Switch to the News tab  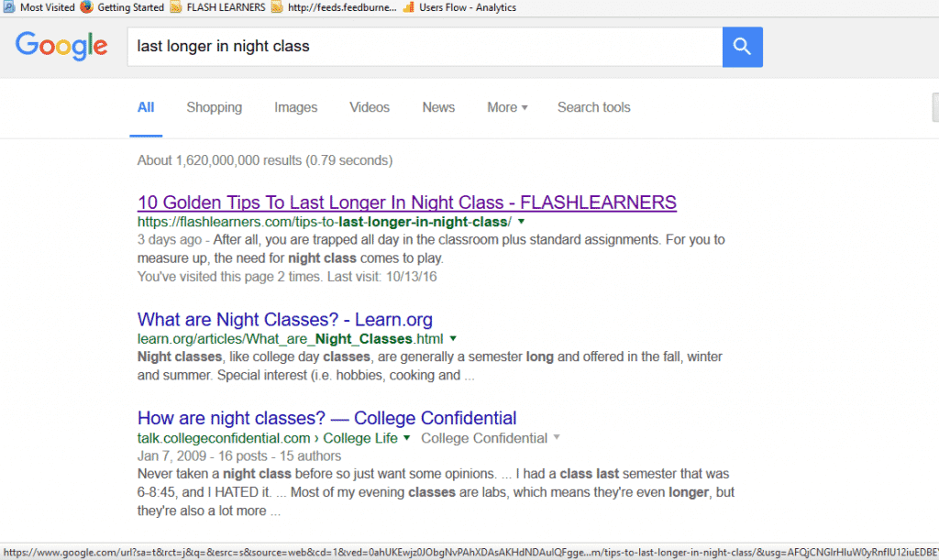[438, 108]
